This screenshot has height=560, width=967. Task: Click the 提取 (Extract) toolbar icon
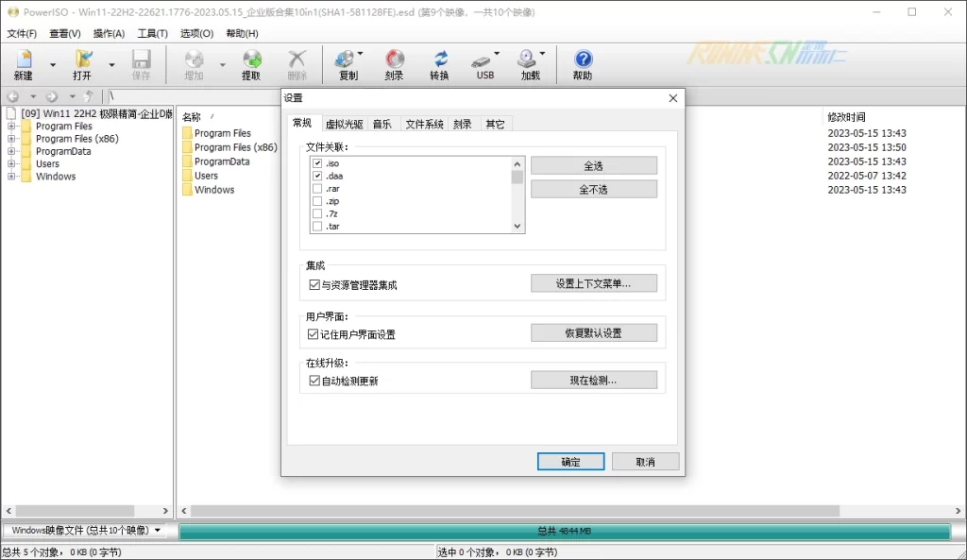pos(251,60)
